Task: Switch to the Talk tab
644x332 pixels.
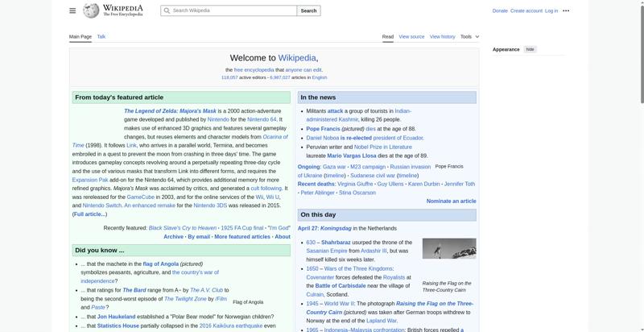Action: point(101,36)
